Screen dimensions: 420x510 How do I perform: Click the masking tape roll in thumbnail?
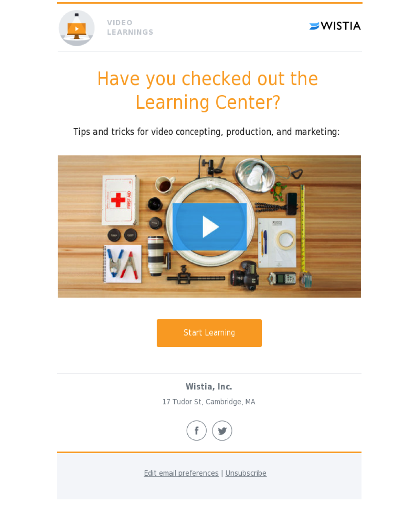click(285, 239)
